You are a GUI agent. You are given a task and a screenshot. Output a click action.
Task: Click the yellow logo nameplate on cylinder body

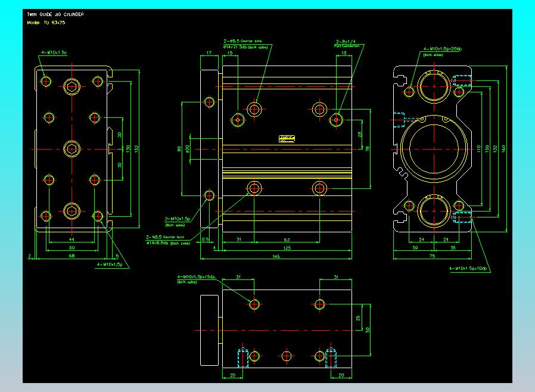pos(287,139)
